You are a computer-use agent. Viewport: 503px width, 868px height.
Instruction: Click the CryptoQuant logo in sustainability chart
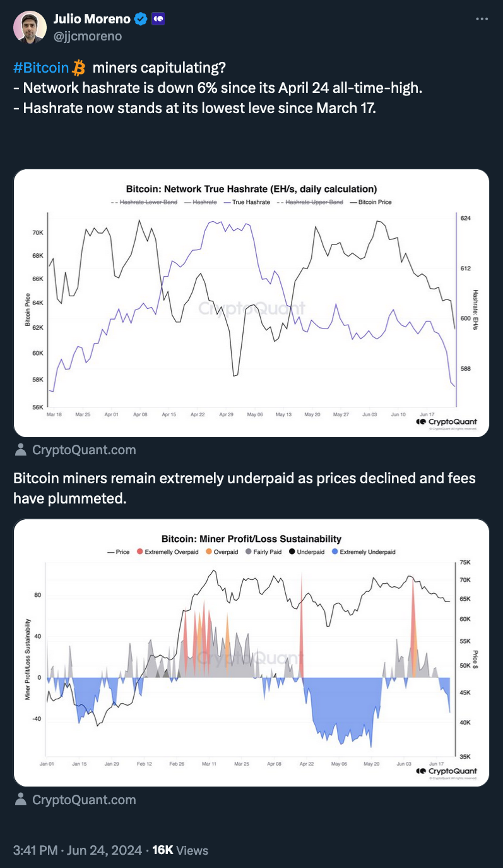(446, 771)
